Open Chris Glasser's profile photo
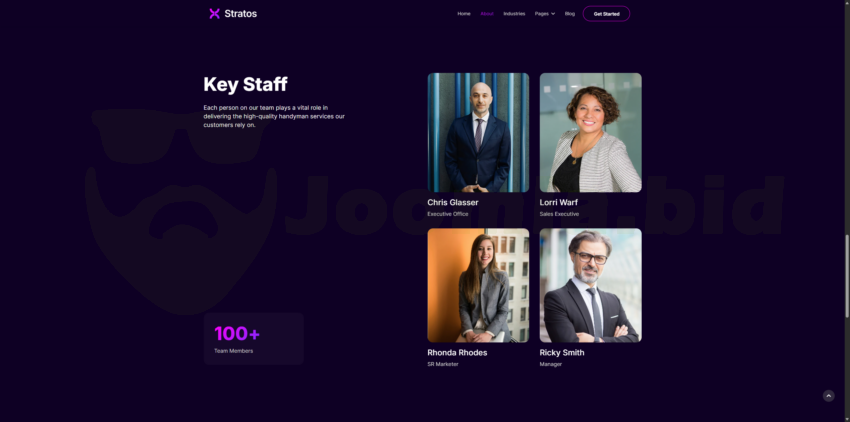Viewport: 850px width, 422px height. (x=478, y=132)
